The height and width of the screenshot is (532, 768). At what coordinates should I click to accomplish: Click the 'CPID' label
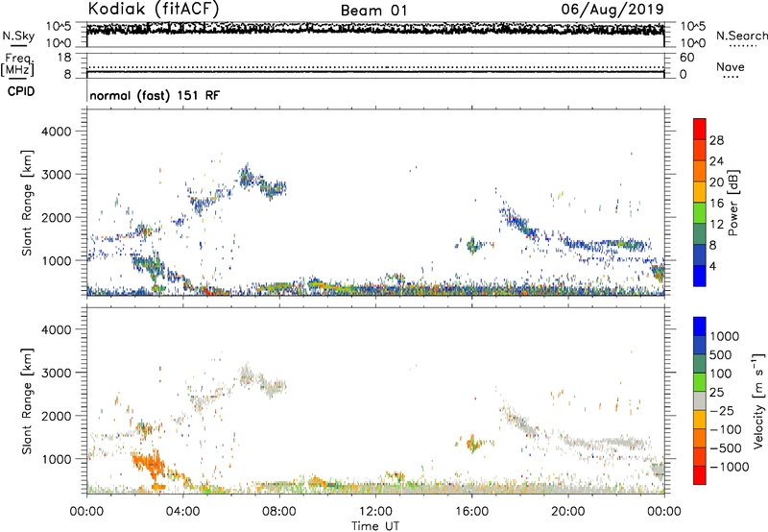pyautogui.click(x=20, y=91)
